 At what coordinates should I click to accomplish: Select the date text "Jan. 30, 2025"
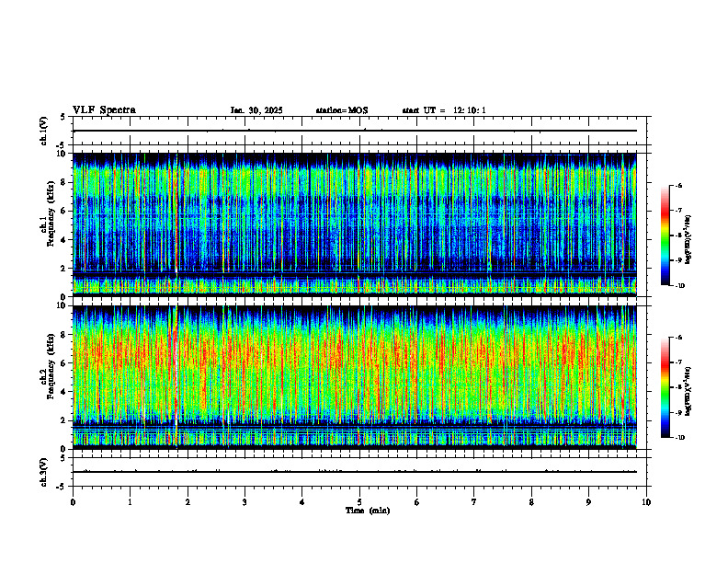pyautogui.click(x=256, y=110)
